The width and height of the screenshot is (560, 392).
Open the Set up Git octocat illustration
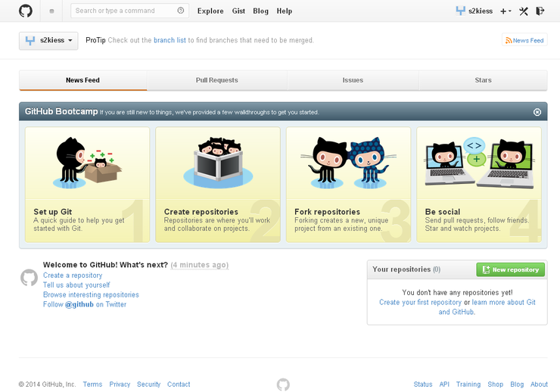tap(87, 163)
